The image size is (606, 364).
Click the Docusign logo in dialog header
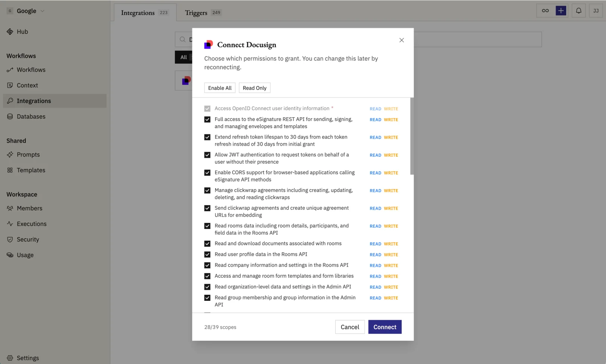pyautogui.click(x=209, y=45)
